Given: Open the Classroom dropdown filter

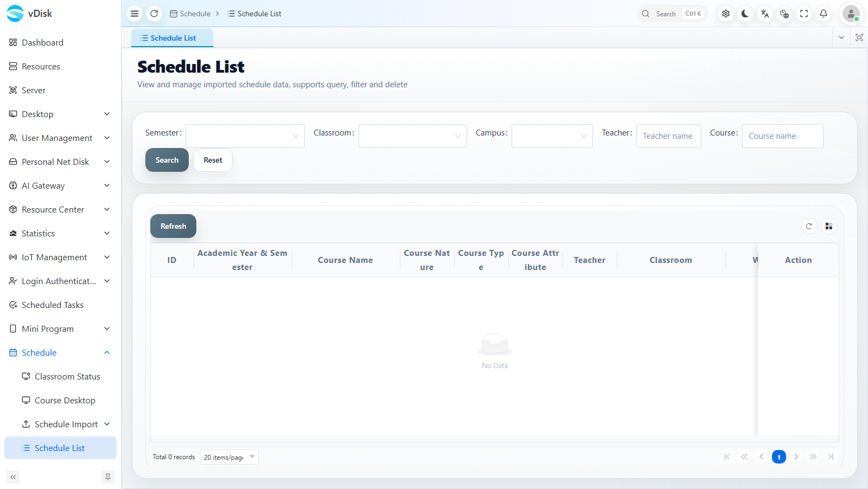Looking at the screenshot, I should point(413,136).
